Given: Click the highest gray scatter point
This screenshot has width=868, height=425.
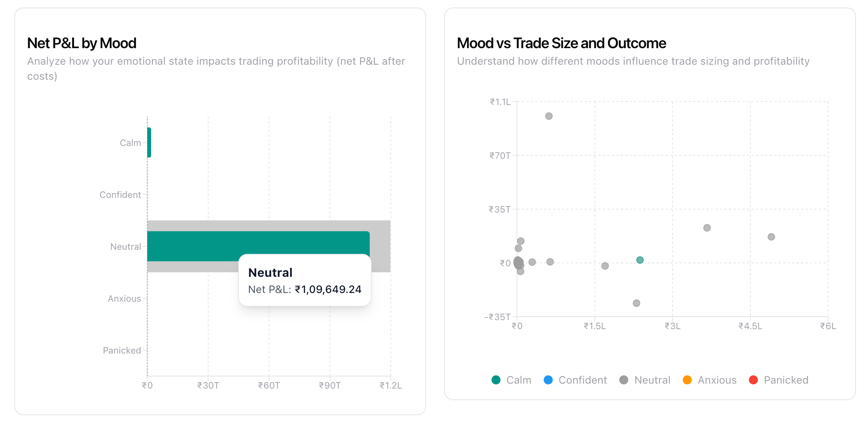Looking at the screenshot, I should [x=549, y=116].
